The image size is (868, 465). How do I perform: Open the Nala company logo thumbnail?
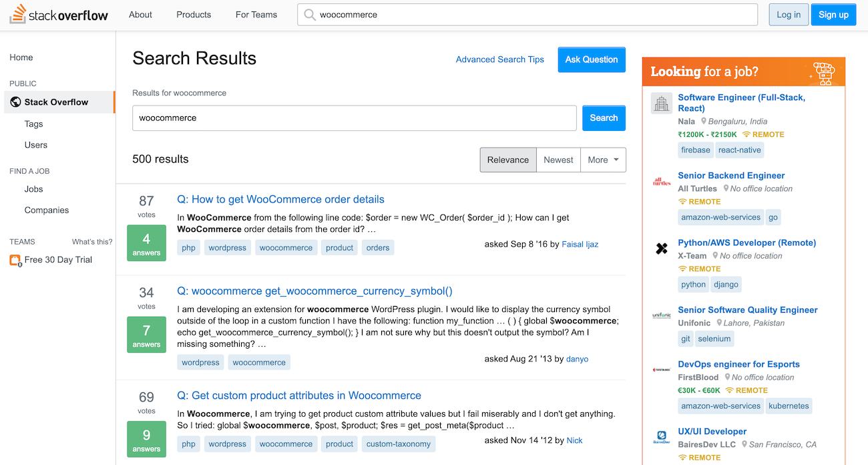(x=662, y=103)
